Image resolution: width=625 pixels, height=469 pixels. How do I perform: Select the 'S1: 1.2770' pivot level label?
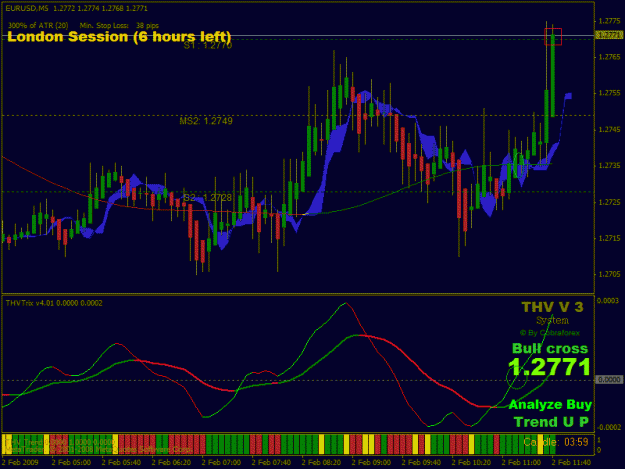pyautogui.click(x=208, y=46)
